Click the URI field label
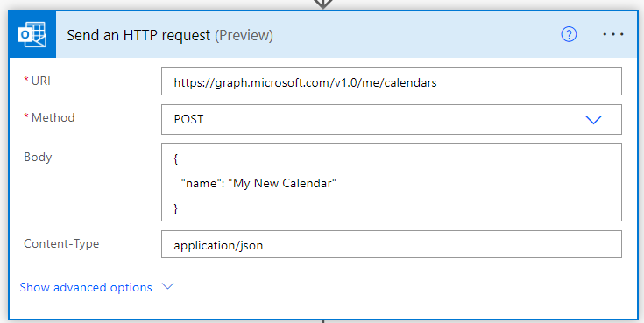 click(40, 81)
